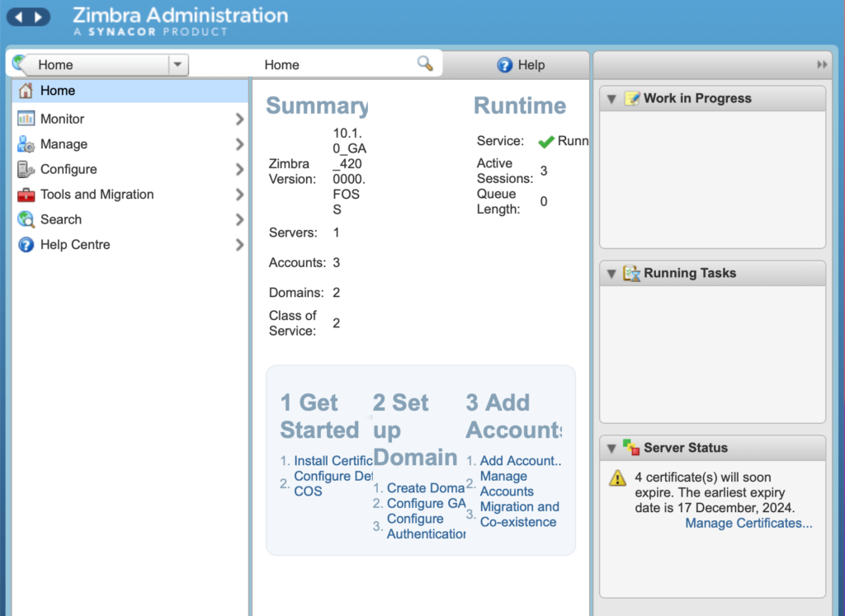The height and width of the screenshot is (616, 845).
Task: Collapse the right panel with double arrows
Action: [x=821, y=64]
